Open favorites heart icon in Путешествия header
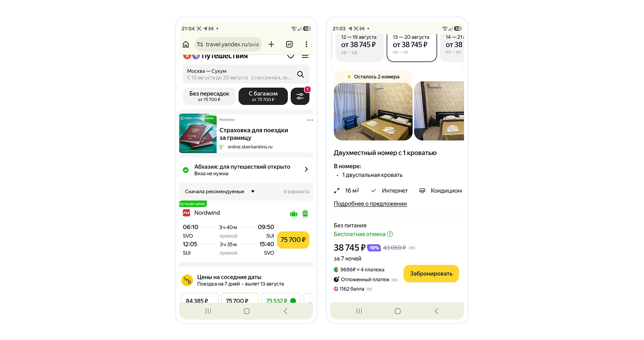Image resolution: width=644 pixels, height=340 pixels. 291,56
